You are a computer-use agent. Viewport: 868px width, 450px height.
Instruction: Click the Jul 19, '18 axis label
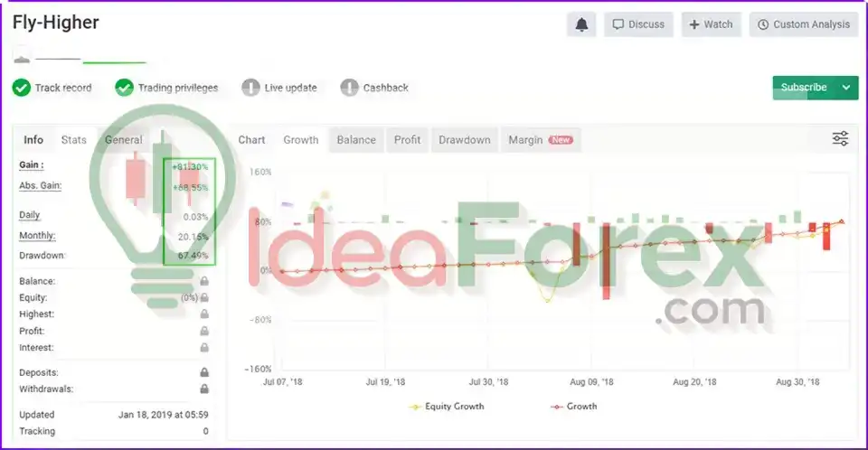point(385,382)
